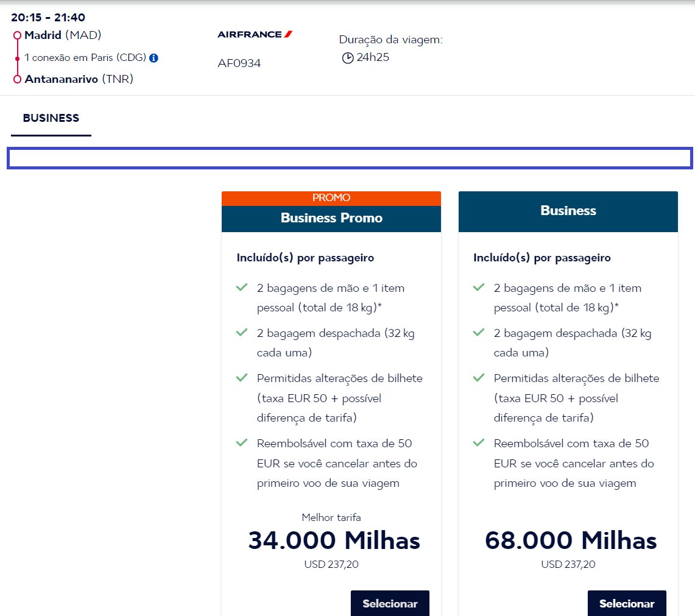Image resolution: width=695 pixels, height=616 pixels.
Task: Click the orange PROMO banner
Action: [331, 198]
